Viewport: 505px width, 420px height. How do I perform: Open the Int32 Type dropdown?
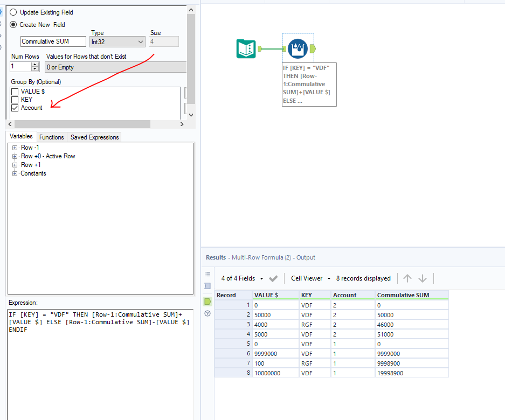click(x=117, y=41)
